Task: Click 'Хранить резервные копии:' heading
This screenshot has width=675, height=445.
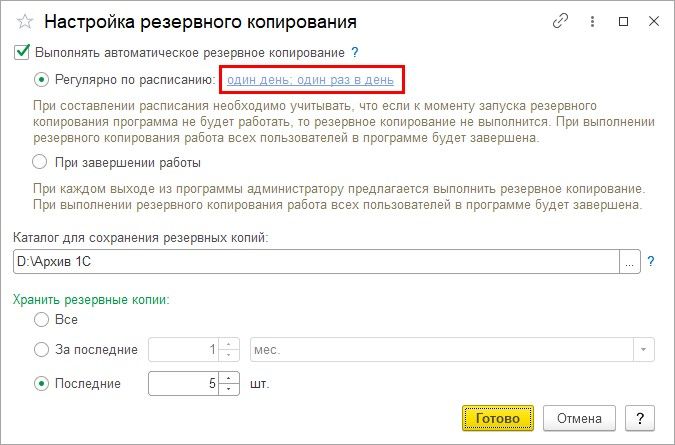Action: (91, 300)
